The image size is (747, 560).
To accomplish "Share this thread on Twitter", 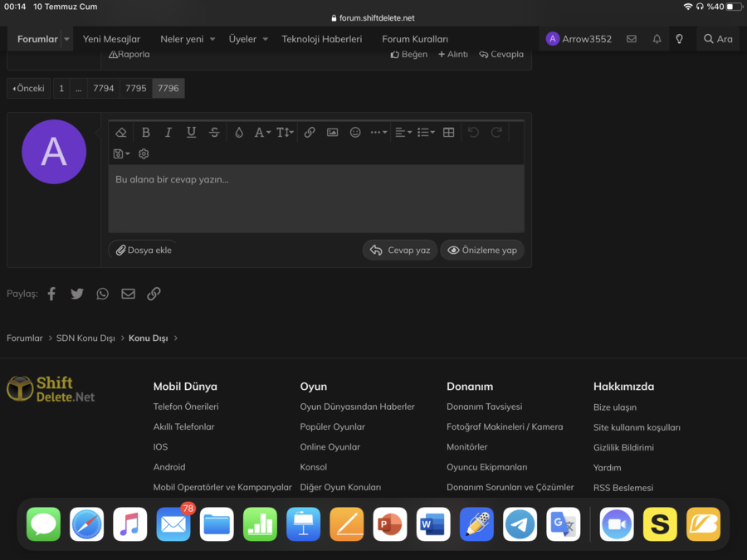I will (x=77, y=294).
